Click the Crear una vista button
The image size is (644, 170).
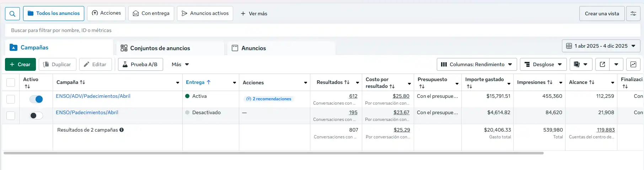pyautogui.click(x=602, y=14)
